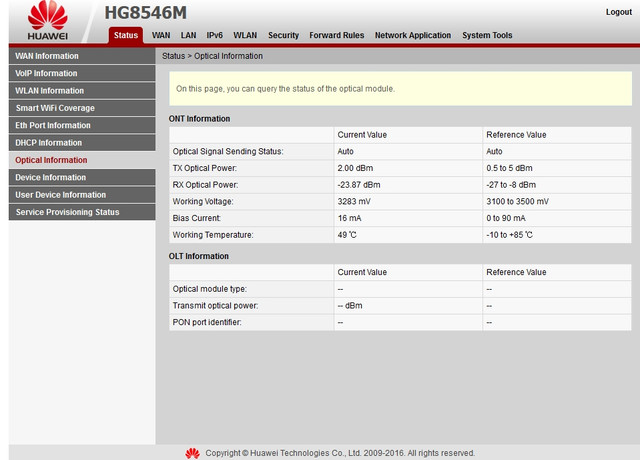Viewport: 640px width, 460px height.
Task: Select Optical Information in the sidebar
Action: [82, 160]
